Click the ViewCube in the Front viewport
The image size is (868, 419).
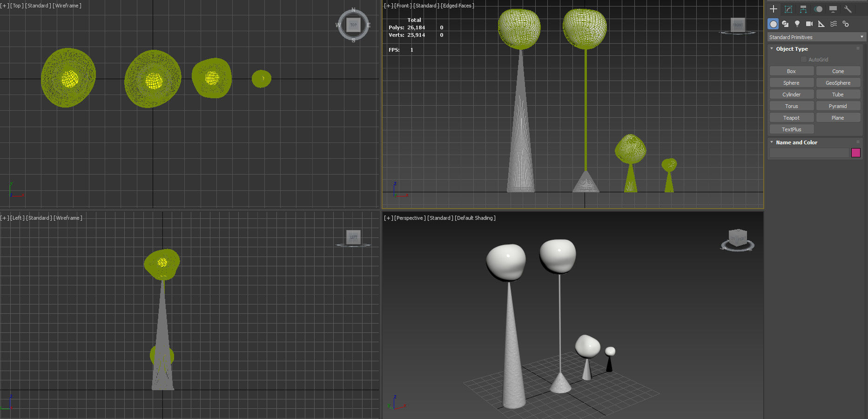point(738,25)
